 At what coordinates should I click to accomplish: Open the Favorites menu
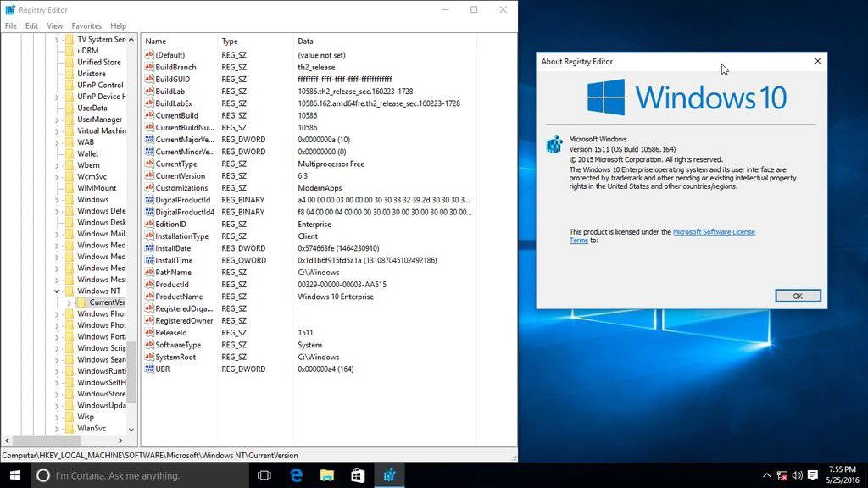86,25
